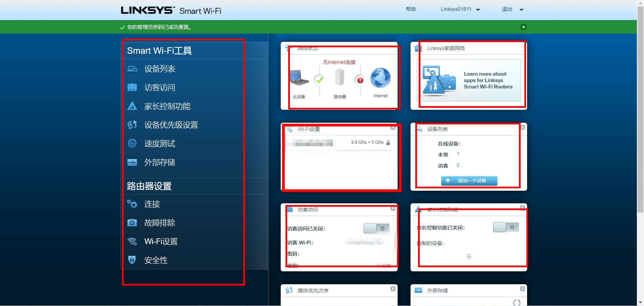Click the 添加一个设备 button
Image resolution: width=644 pixels, height=306 pixels.
click(469, 181)
